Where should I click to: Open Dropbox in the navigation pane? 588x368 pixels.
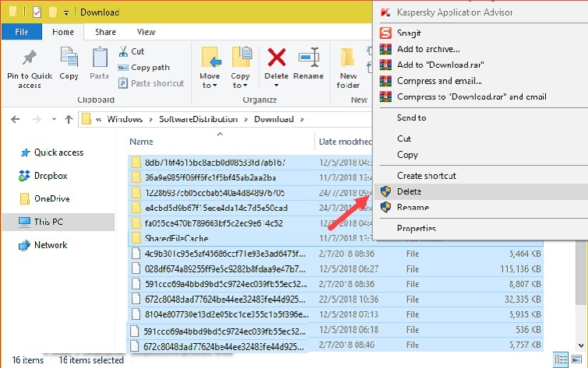(x=51, y=176)
